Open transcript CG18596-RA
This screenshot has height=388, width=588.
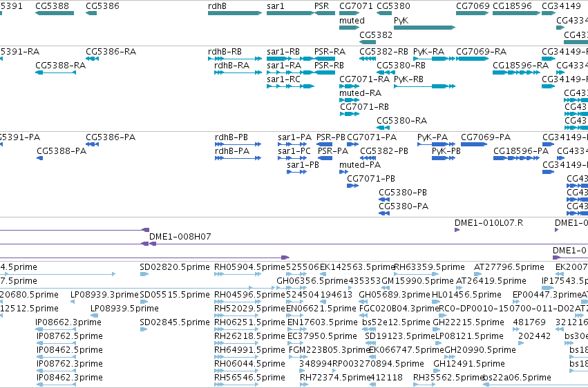(x=516, y=72)
